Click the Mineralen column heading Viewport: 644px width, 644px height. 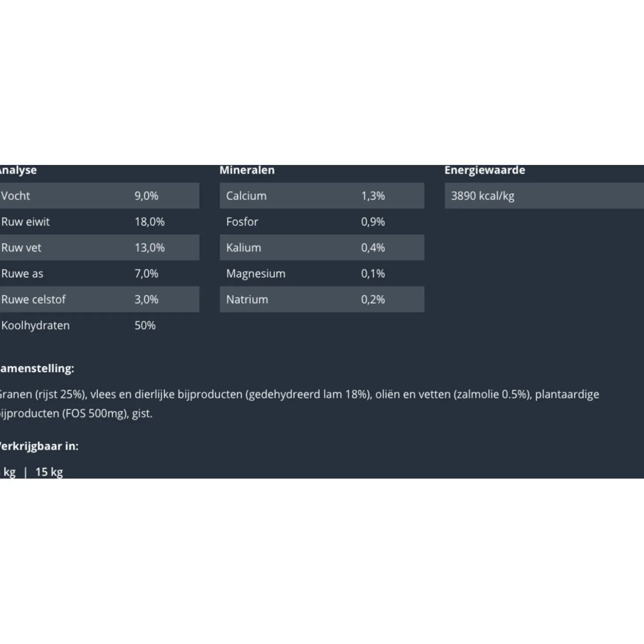247,170
